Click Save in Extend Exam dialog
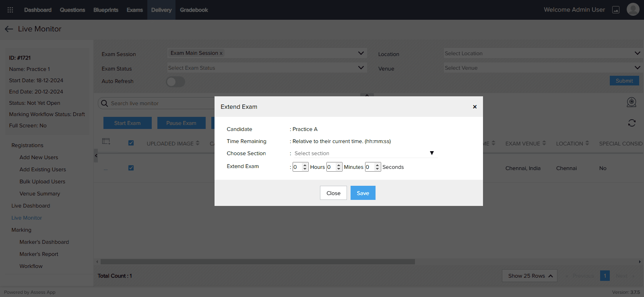The width and height of the screenshot is (644, 297). coord(363,193)
